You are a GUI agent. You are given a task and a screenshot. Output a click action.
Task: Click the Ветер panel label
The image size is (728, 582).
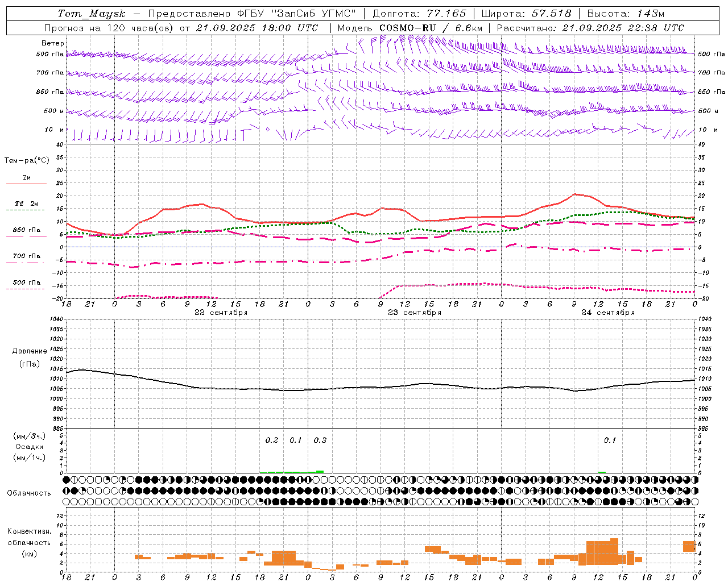53,43
